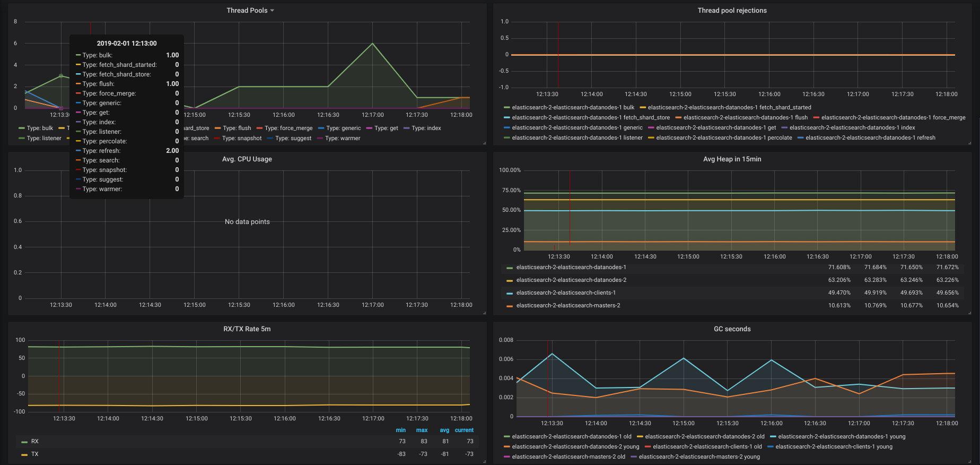Open the Thread Pools panel title dropdown caret

[x=272, y=11]
